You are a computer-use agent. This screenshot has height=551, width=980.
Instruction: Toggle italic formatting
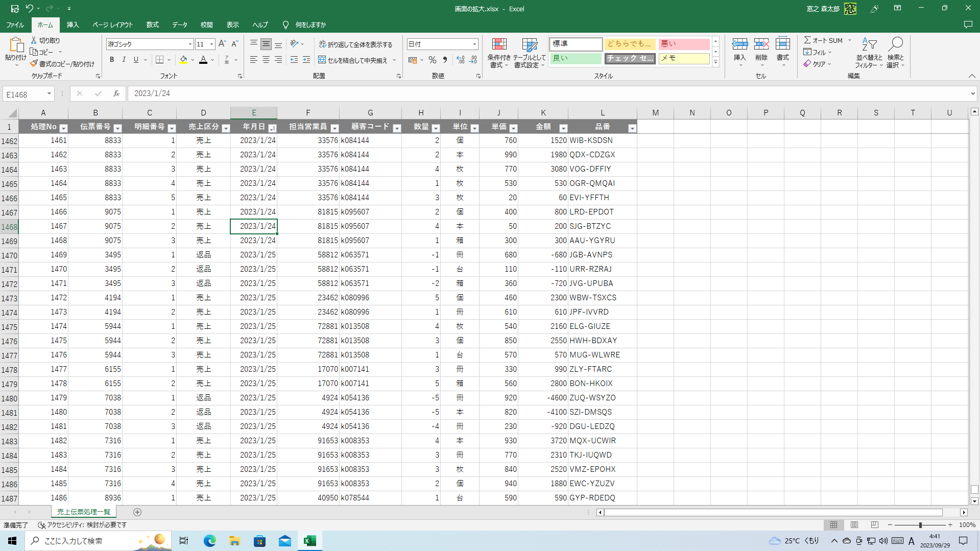124,60
